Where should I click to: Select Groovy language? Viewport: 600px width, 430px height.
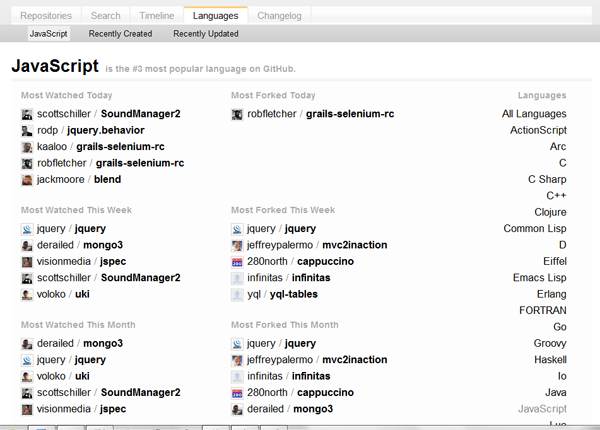(550, 343)
